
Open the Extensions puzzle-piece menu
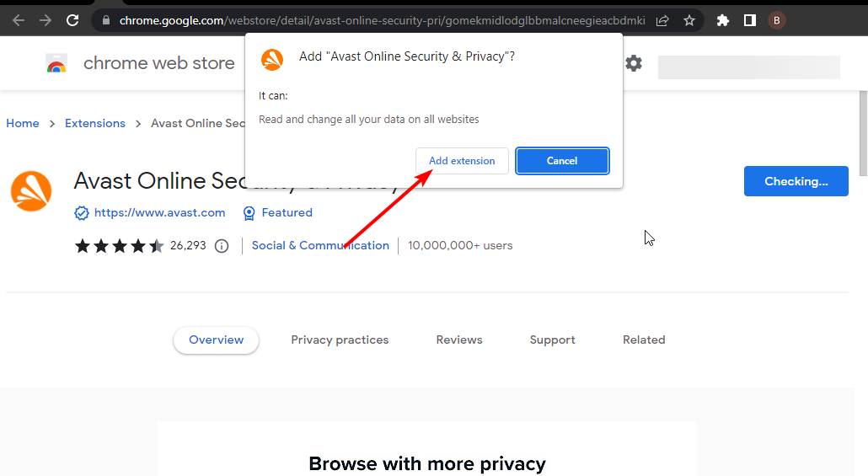point(723,20)
